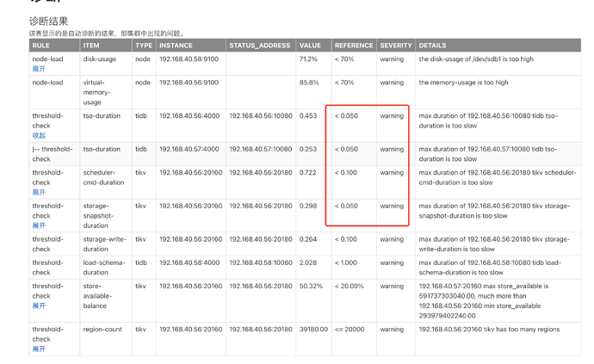Click instance 192.168.40.58:9100

(189, 59)
